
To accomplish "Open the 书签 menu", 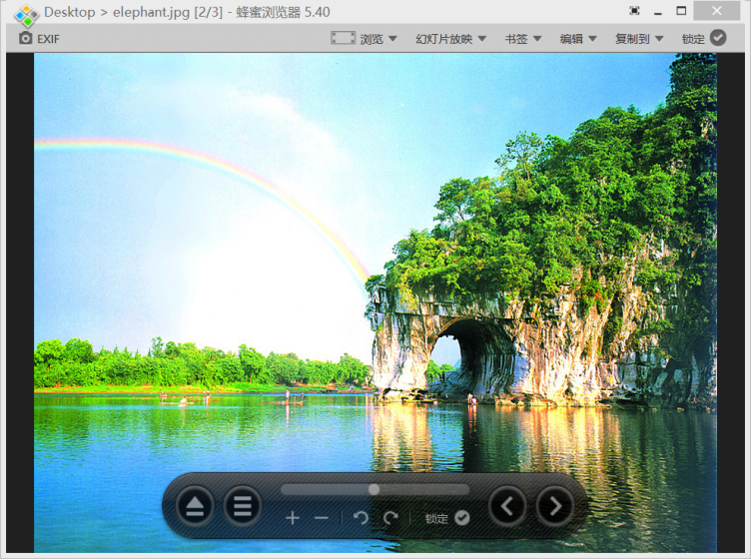I will 516,39.
